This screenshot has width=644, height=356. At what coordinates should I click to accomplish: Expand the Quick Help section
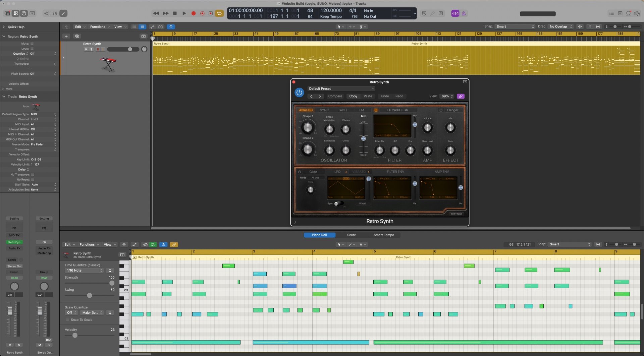tap(3, 27)
